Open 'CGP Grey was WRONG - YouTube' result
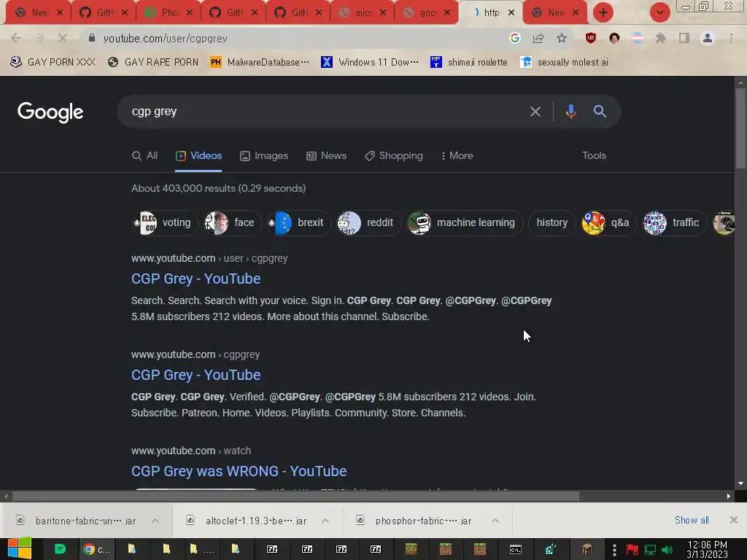 pyautogui.click(x=239, y=471)
